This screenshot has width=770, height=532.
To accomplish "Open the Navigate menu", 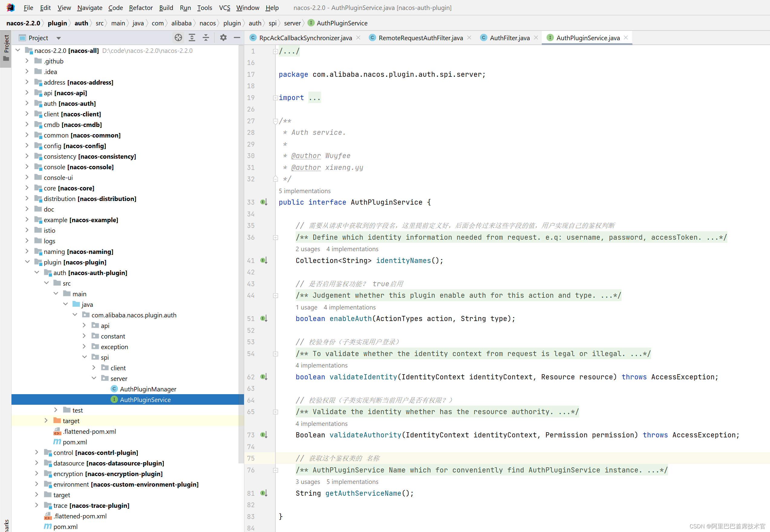I will 90,8.
